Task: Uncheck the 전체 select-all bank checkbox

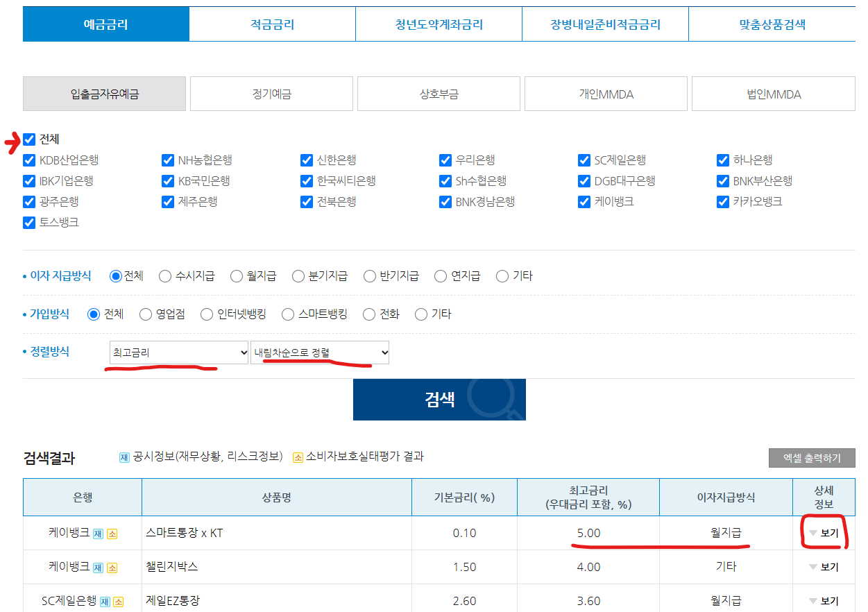Action: click(x=29, y=139)
